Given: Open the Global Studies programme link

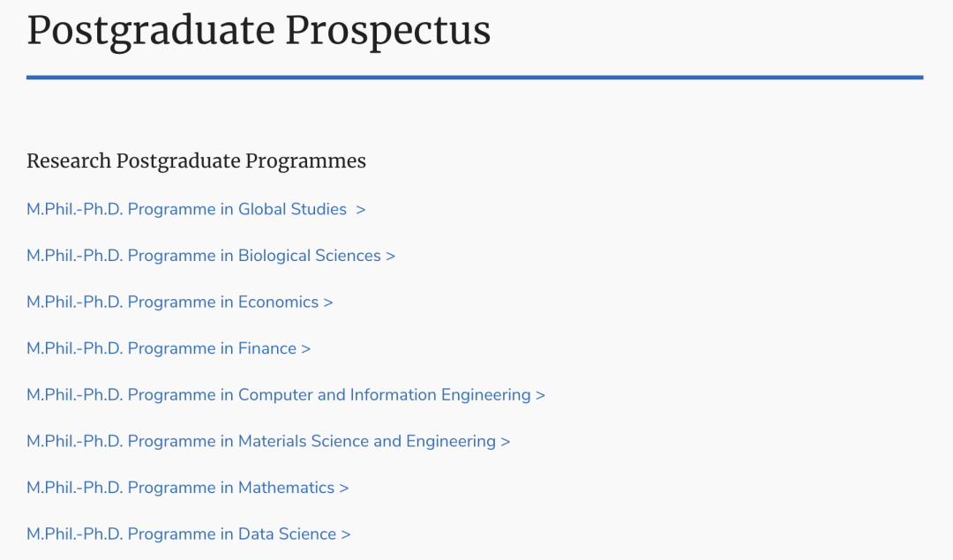Looking at the screenshot, I should click(196, 210).
